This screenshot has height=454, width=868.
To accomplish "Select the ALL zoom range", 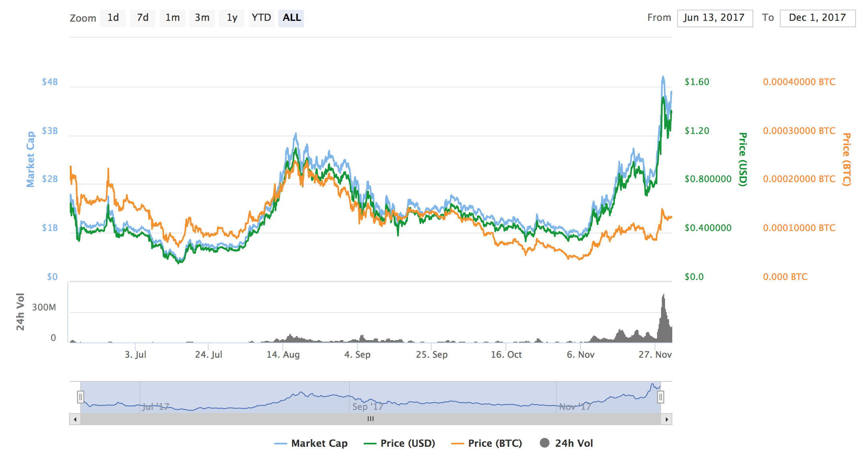I will 291,18.
